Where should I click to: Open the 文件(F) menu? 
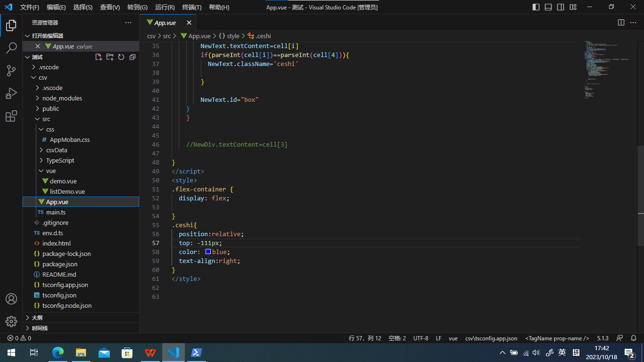coord(30,7)
